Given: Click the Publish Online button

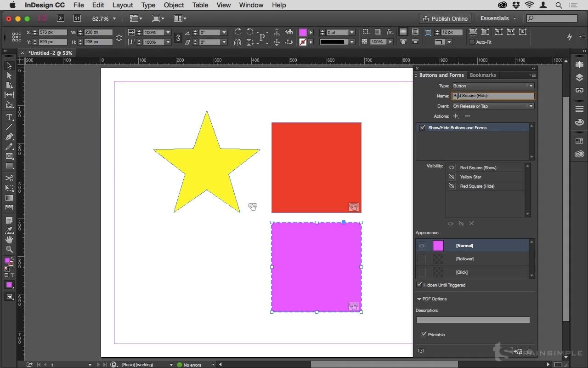Looking at the screenshot, I should [x=446, y=18].
